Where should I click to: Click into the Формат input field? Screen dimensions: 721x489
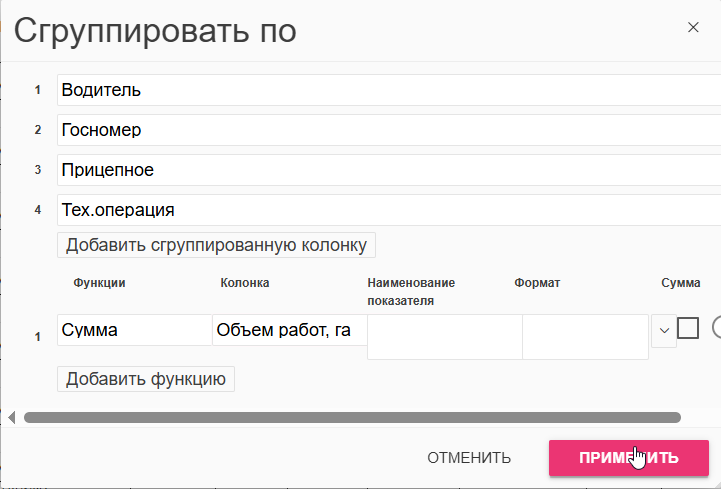click(585, 337)
